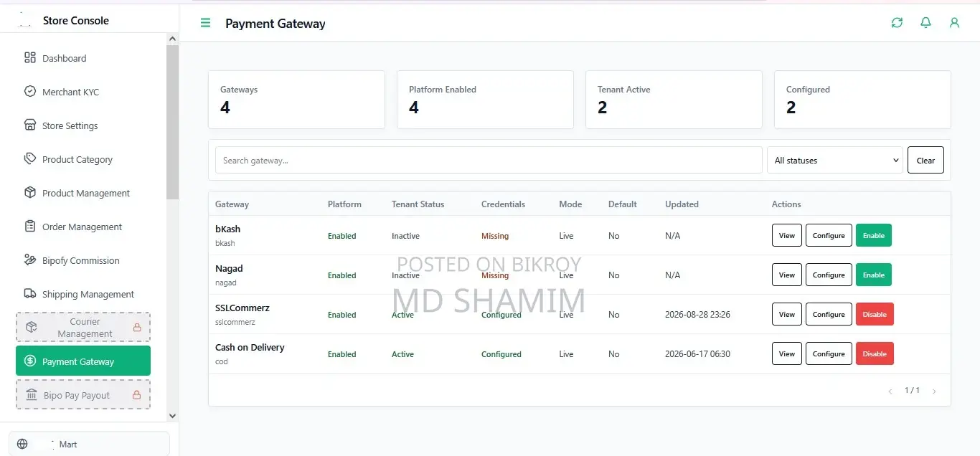This screenshot has width=980, height=456.
Task: Configure the Cash on Delivery gateway
Action: [x=829, y=353]
